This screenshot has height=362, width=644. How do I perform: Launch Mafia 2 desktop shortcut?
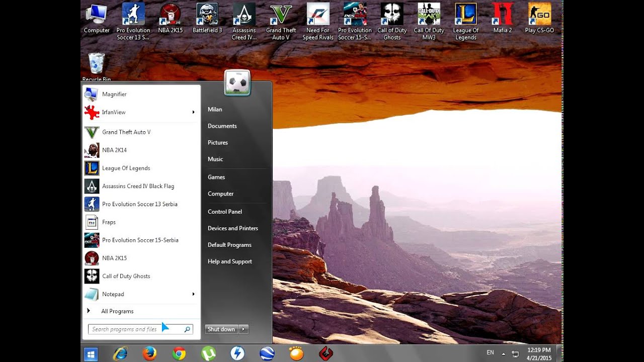coord(503,18)
